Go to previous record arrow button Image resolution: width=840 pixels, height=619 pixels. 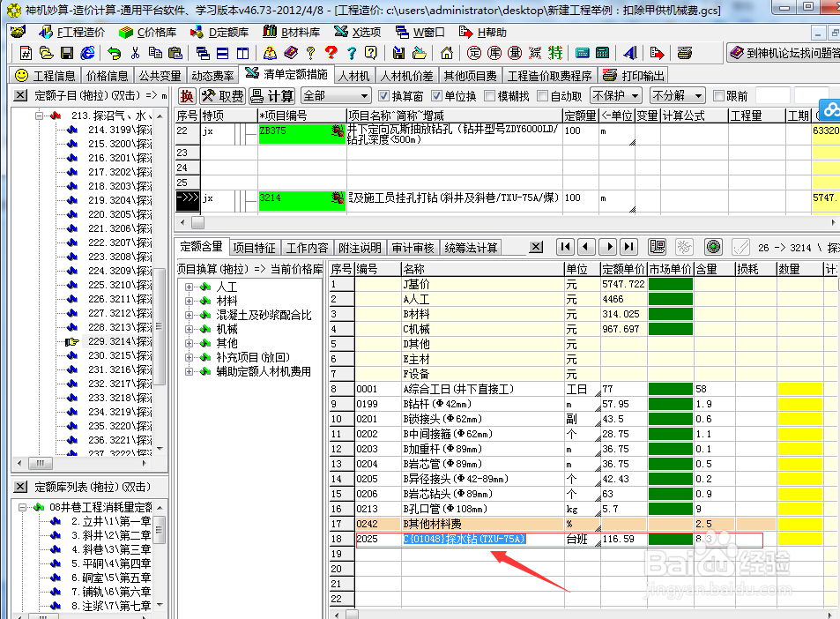tap(585, 247)
